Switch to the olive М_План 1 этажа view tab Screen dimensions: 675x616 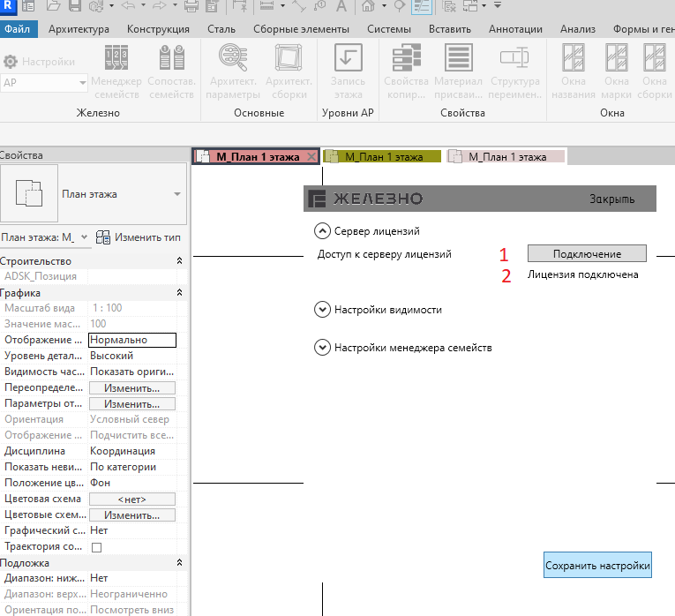[382, 157]
